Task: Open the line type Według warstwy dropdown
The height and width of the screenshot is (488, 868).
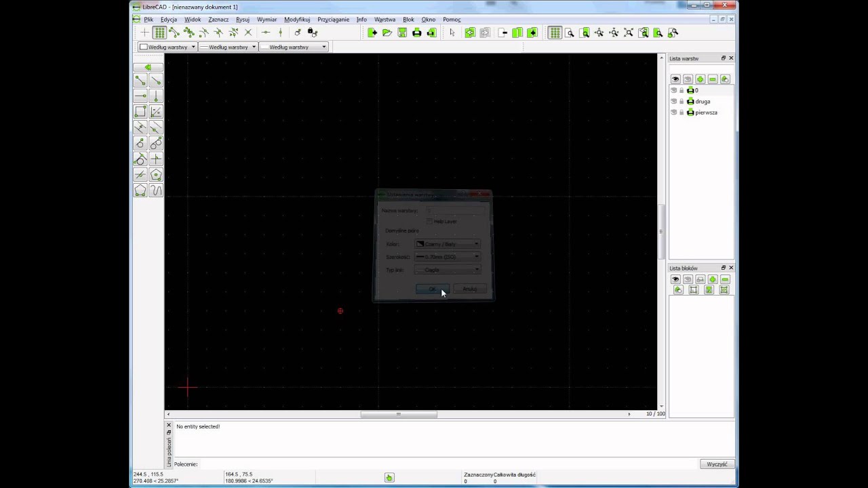Action: point(294,47)
